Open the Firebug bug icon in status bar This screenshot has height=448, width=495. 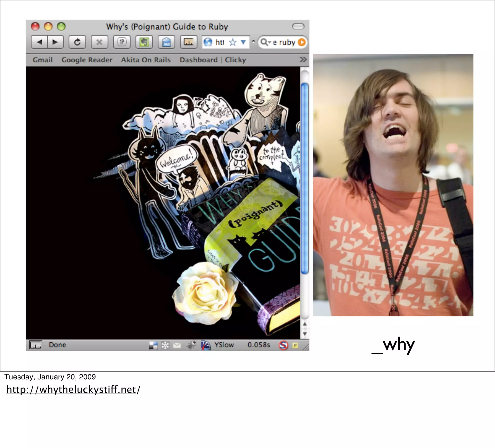(x=191, y=345)
